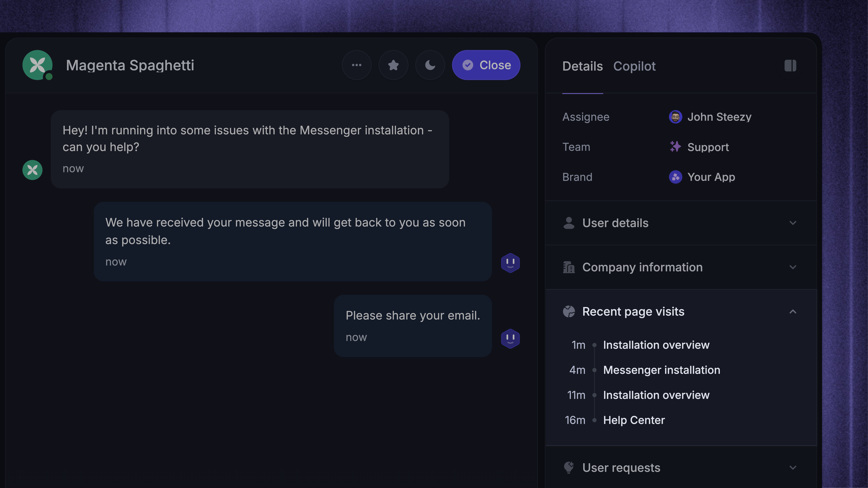Click Magenta Spaghetti's header avatar

click(37, 65)
